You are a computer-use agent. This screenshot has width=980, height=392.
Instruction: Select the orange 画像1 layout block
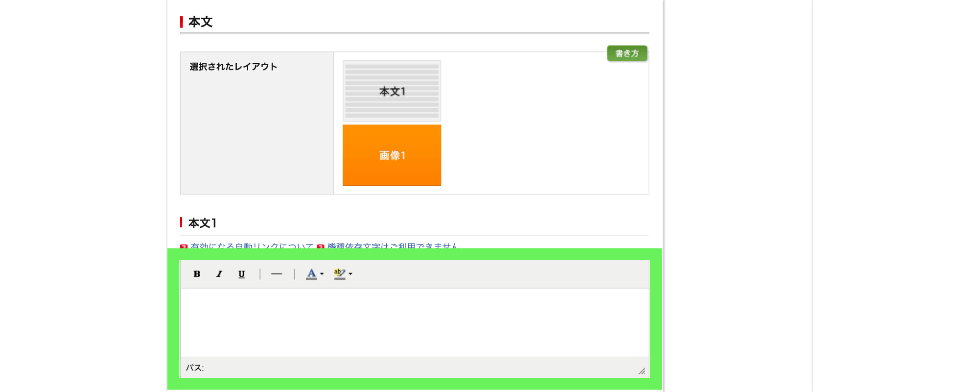[392, 155]
